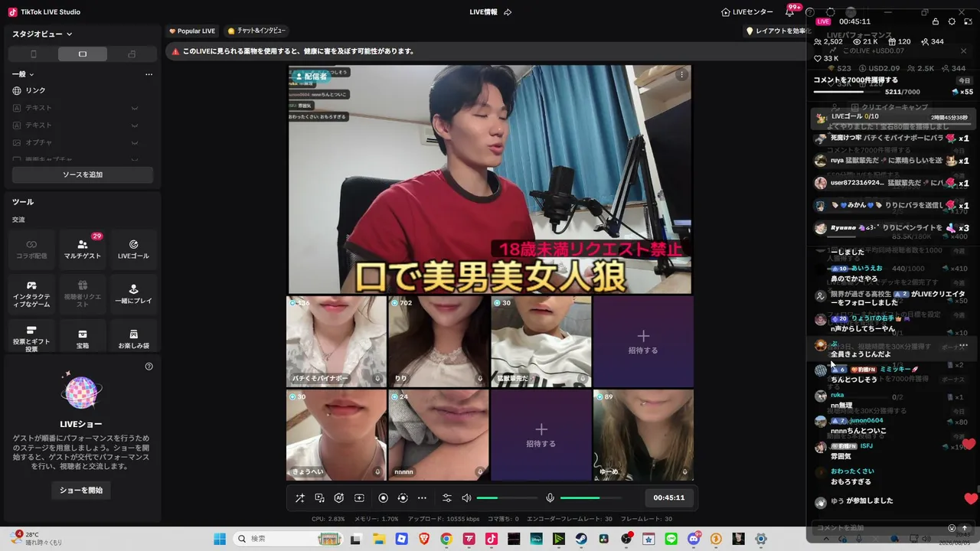Select the りり guest thumbnail
Viewport: 980px width, 551px height.
pyautogui.click(x=439, y=341)
